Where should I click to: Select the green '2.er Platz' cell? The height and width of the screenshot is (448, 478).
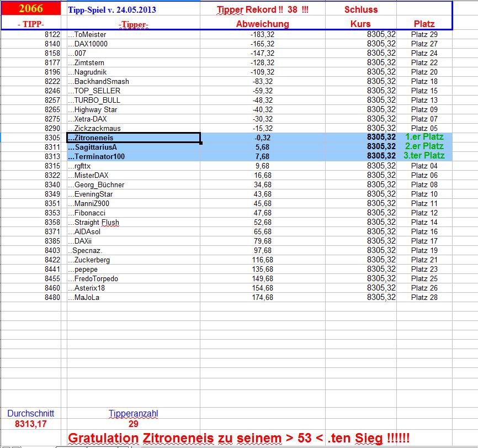click(x=424, y=146)
